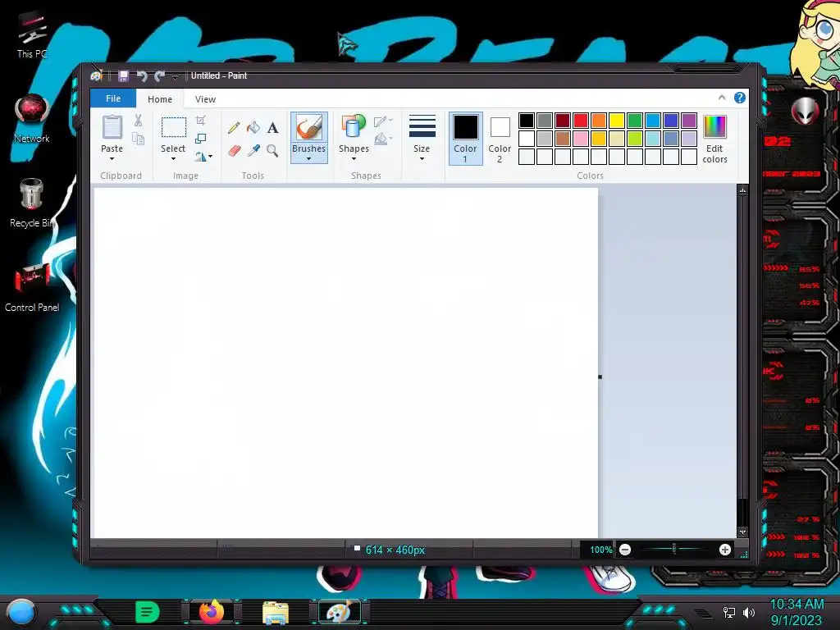This screenshot has width=840, height=630.
Task: Open Firefox from the taskbar
Action: click(211, 612)
